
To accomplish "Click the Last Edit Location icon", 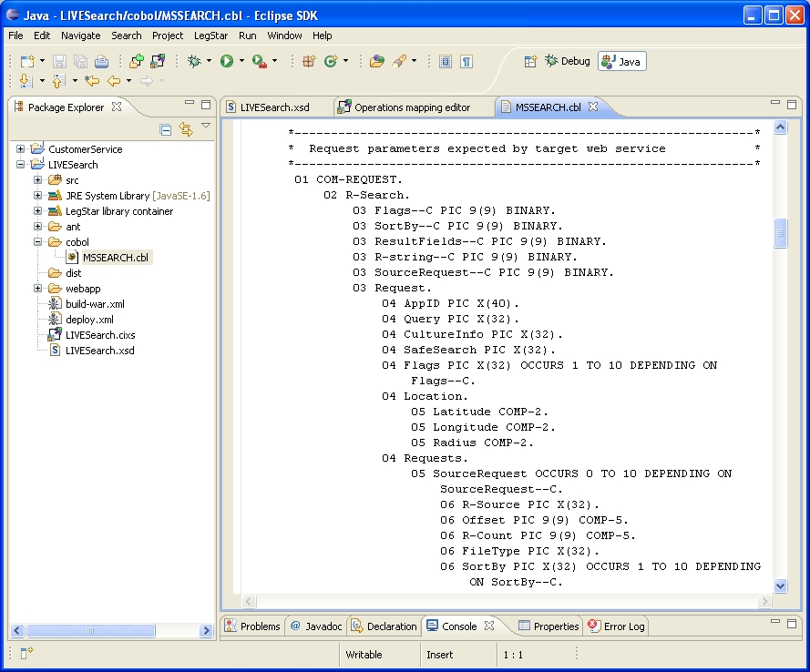I will 92,80.
